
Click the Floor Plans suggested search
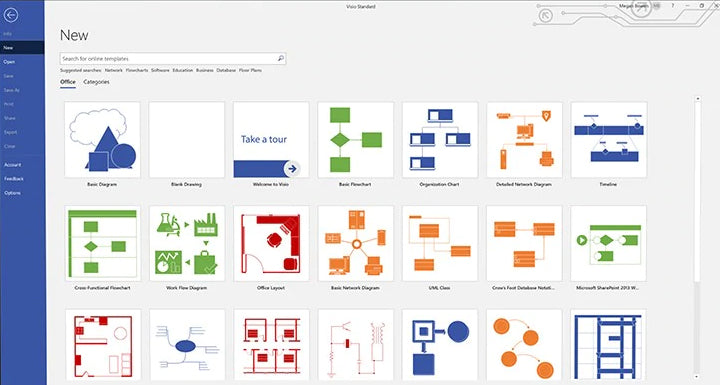(250, 70)
